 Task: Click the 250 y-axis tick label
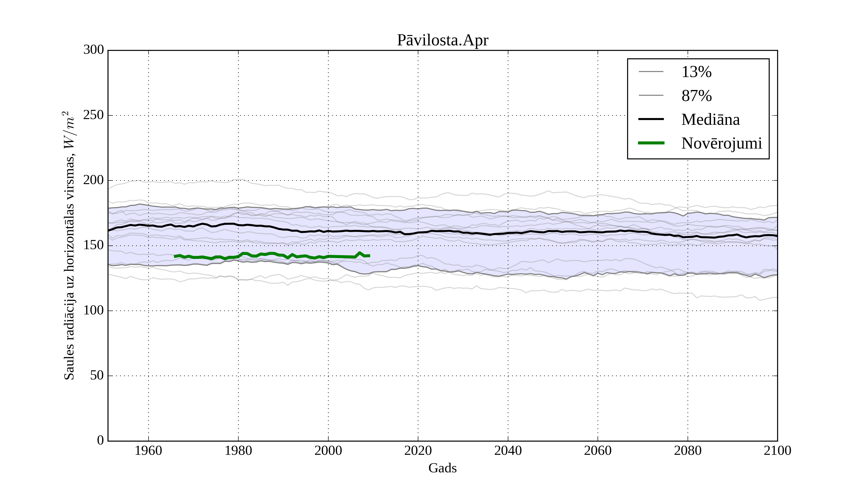[94, 115]
